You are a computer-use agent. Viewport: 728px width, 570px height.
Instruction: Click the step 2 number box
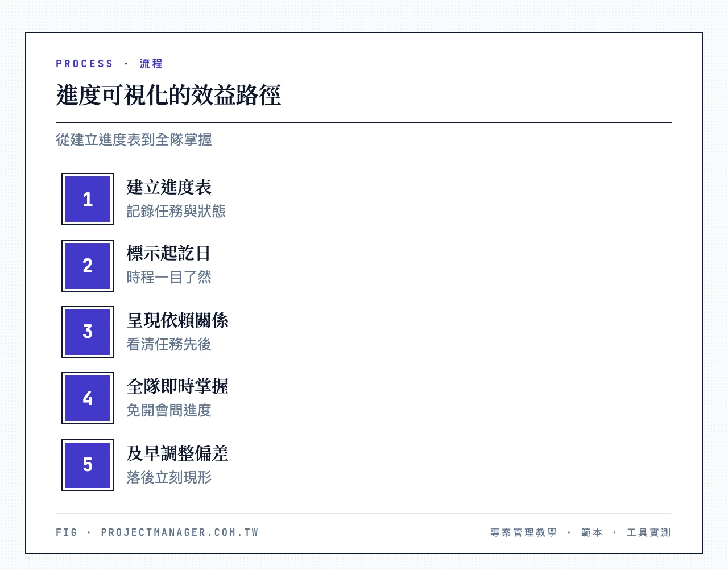click(88, 266)
